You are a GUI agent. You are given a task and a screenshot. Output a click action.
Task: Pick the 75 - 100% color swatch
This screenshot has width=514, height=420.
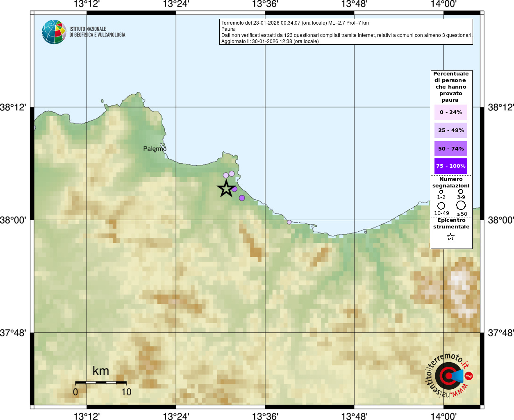click(450, 166)
